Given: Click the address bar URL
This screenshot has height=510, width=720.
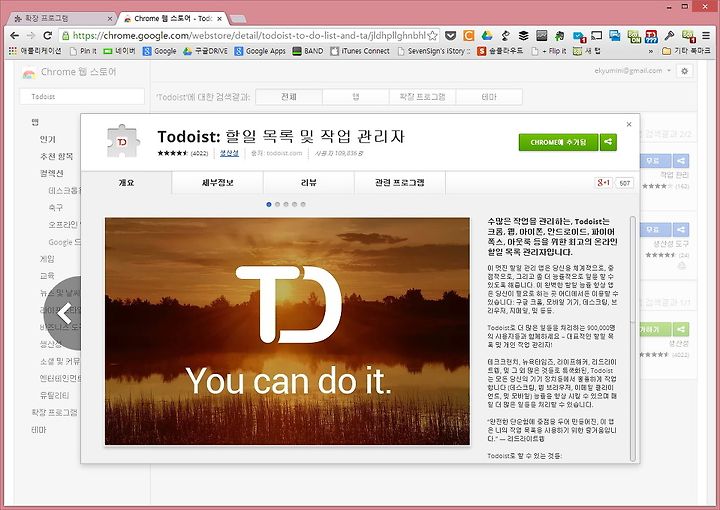Looking at the screenshot, I should click(x=249, y=35).
